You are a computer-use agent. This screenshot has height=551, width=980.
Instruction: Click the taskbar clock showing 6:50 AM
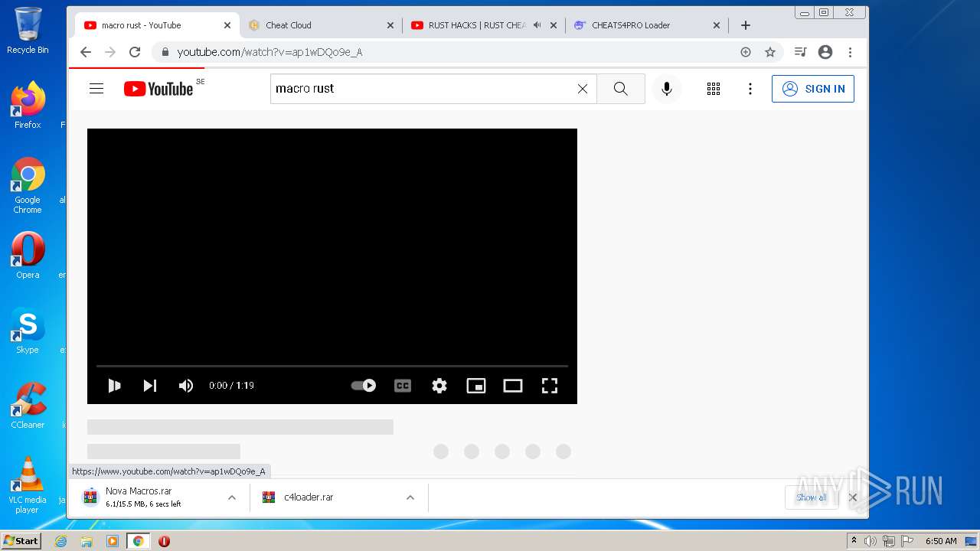(x=941, y=541)
